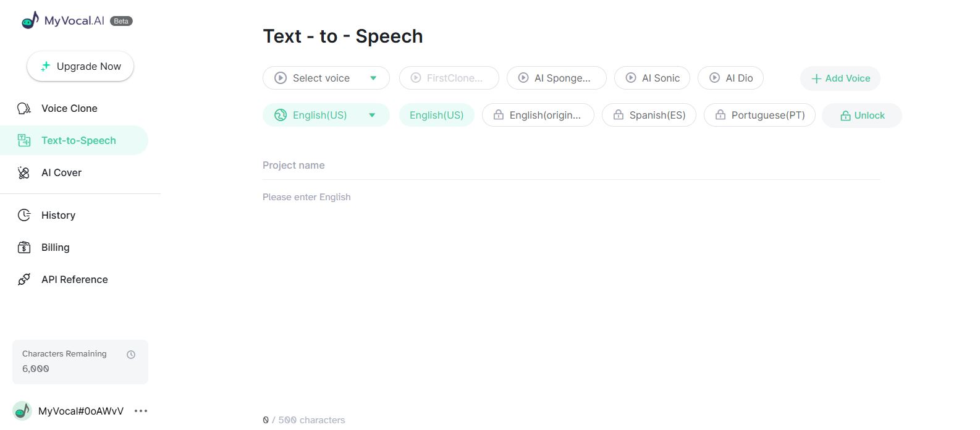Click the MyVocal.AI logo icon
980x430 pixels.
30,21
